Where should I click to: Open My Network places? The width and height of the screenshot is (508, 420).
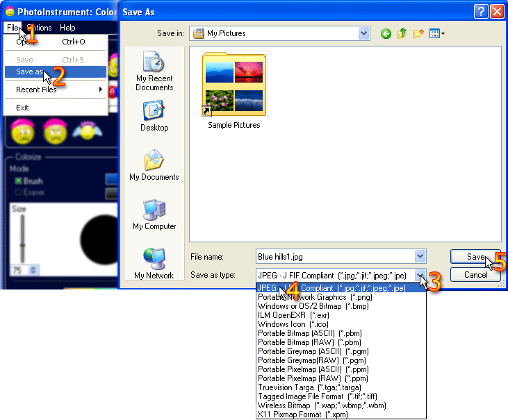point(154,263)
